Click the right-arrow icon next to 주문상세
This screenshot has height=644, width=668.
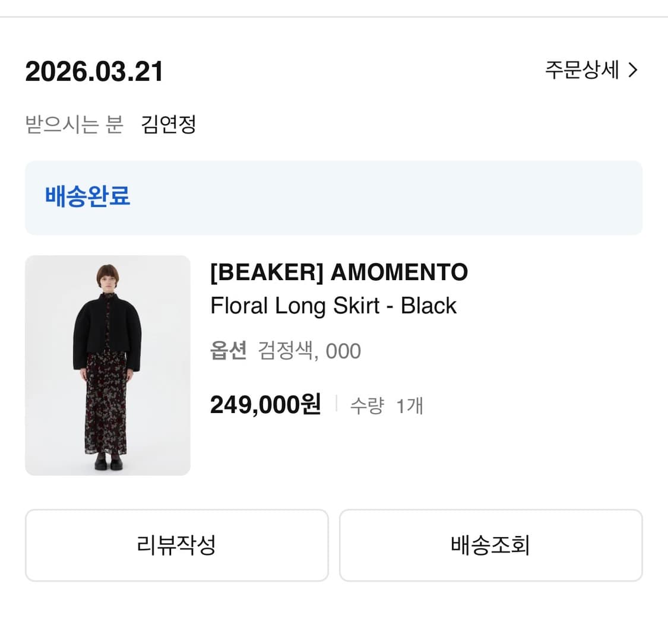coord(633,71)
